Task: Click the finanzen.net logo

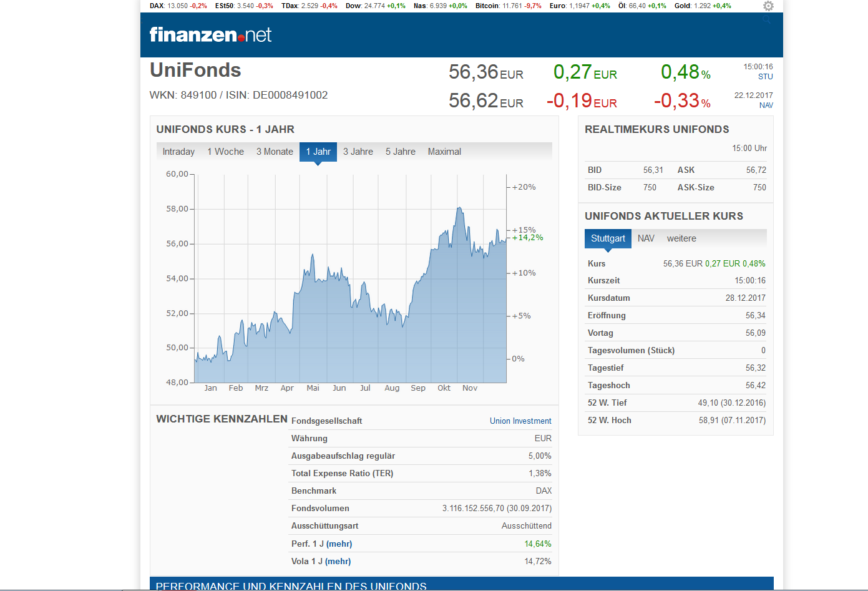Action: 210,35
